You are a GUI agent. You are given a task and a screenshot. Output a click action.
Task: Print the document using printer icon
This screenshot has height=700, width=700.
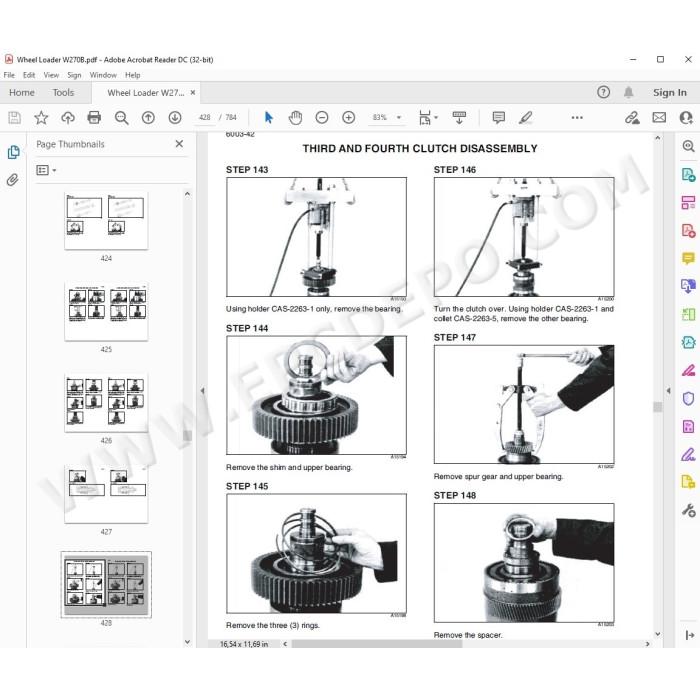click(94, 117)
